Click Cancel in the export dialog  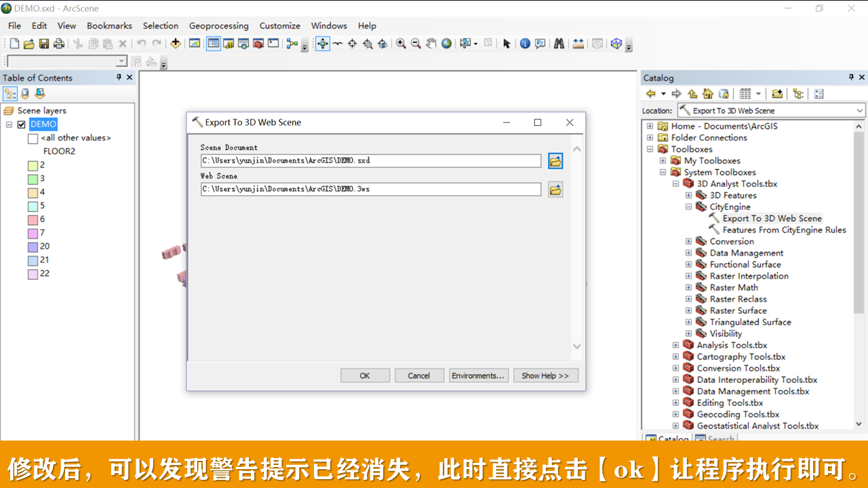click(x=419, y=375)
